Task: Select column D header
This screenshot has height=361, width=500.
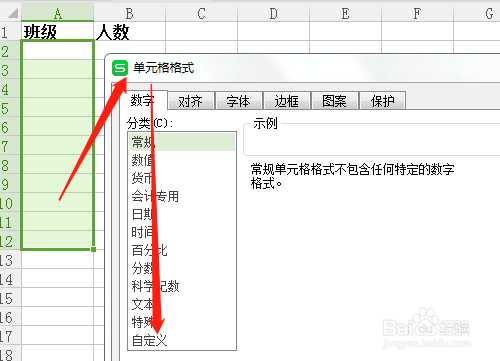Action: click(274, 13)
